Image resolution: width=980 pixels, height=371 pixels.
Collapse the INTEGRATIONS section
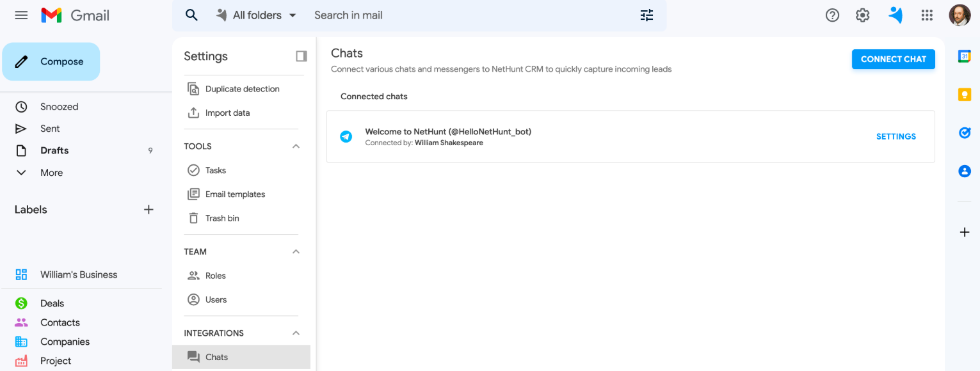(x=296, y=333)
